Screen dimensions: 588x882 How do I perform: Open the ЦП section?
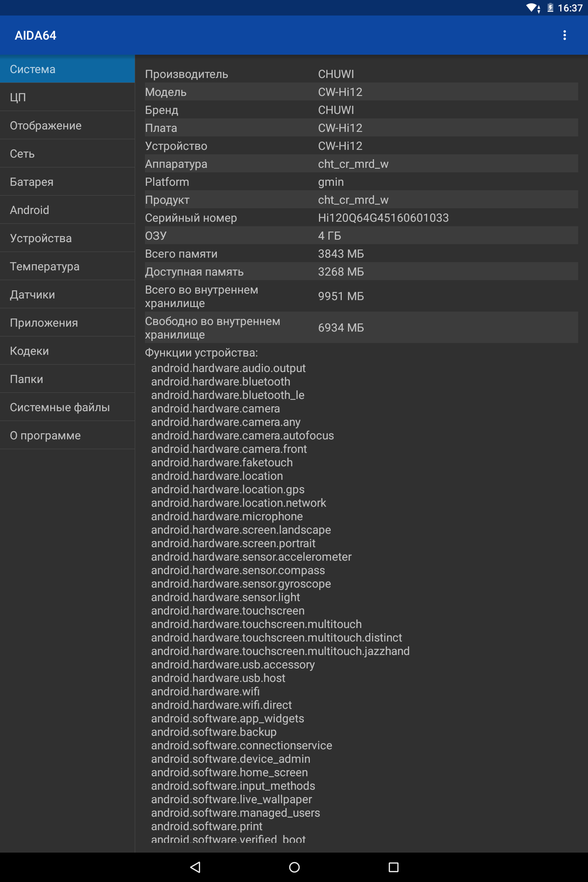click(67, 97)
